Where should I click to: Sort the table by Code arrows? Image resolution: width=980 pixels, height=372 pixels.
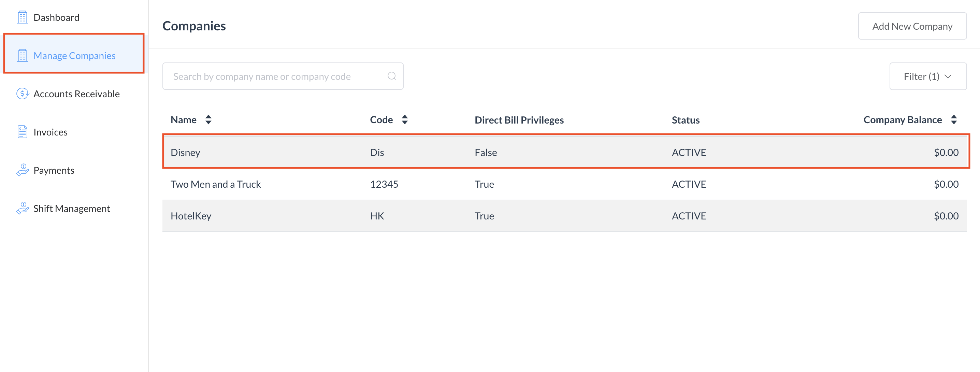click(405, 120)
